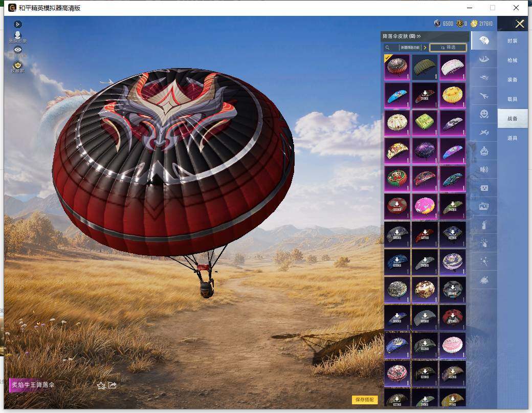The width and height of the screenshot is (532, 413).
Task: Select the blue cartoon parachute thumbnail
Action: pos(397,95)
